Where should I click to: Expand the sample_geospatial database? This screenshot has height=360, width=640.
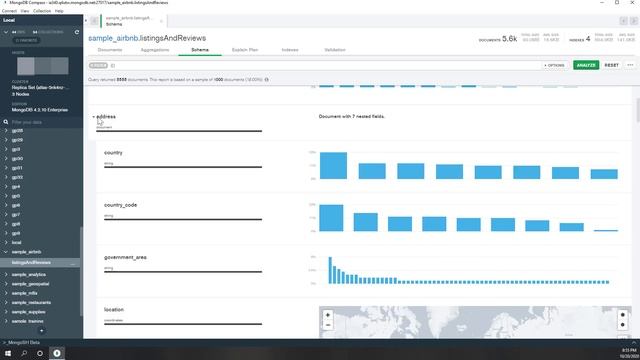point(6,284)
